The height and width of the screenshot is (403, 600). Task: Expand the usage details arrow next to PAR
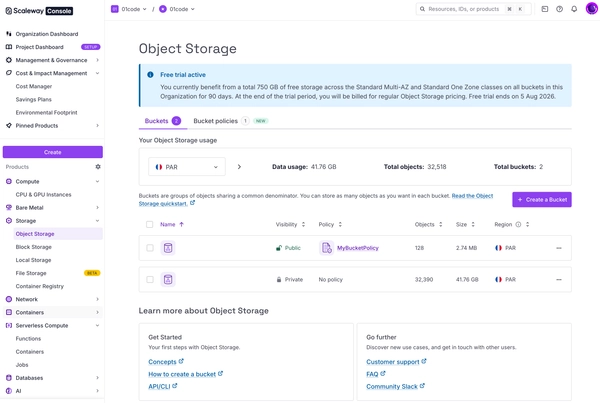click(239, 167)
